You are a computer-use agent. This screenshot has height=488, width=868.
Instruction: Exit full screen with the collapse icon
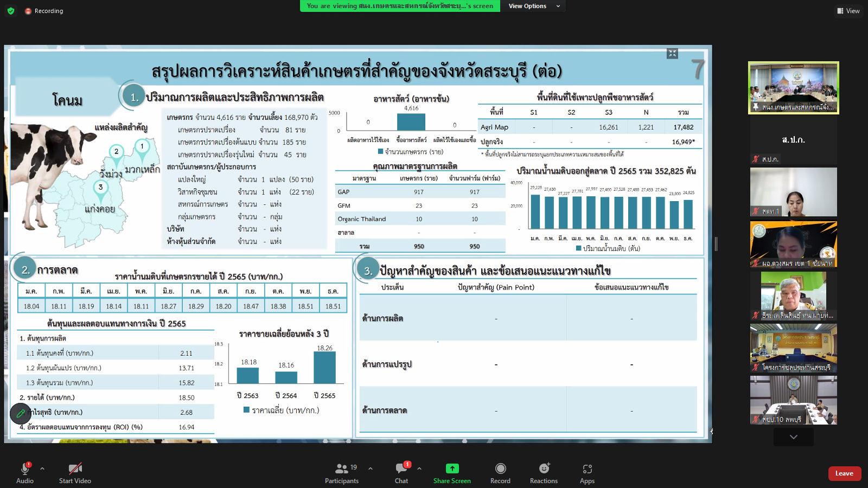tap(673, 53)
